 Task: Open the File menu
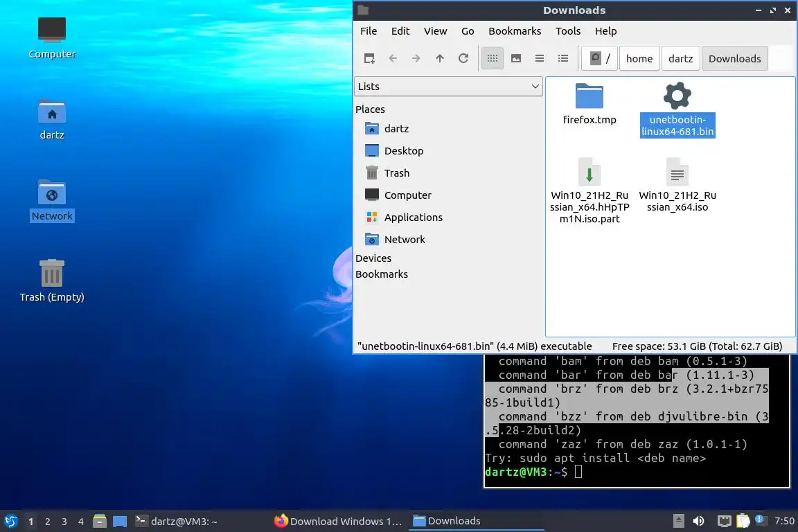pyautogui.click(x=369, y=31)
